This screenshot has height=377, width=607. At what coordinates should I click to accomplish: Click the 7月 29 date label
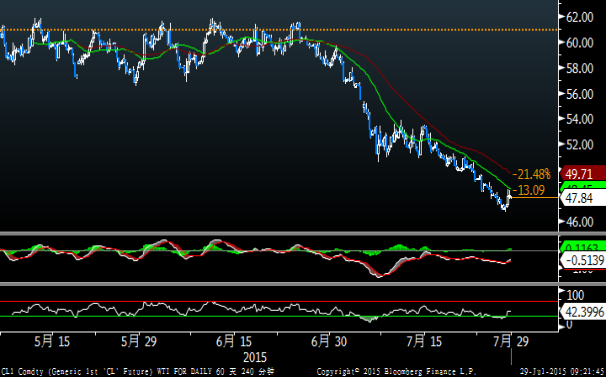(x=511, y=341)
